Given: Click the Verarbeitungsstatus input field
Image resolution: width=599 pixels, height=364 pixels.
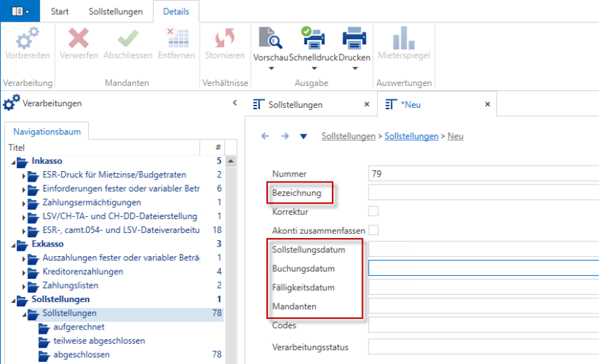Looking at the screenshot, I should click(483, 347).
